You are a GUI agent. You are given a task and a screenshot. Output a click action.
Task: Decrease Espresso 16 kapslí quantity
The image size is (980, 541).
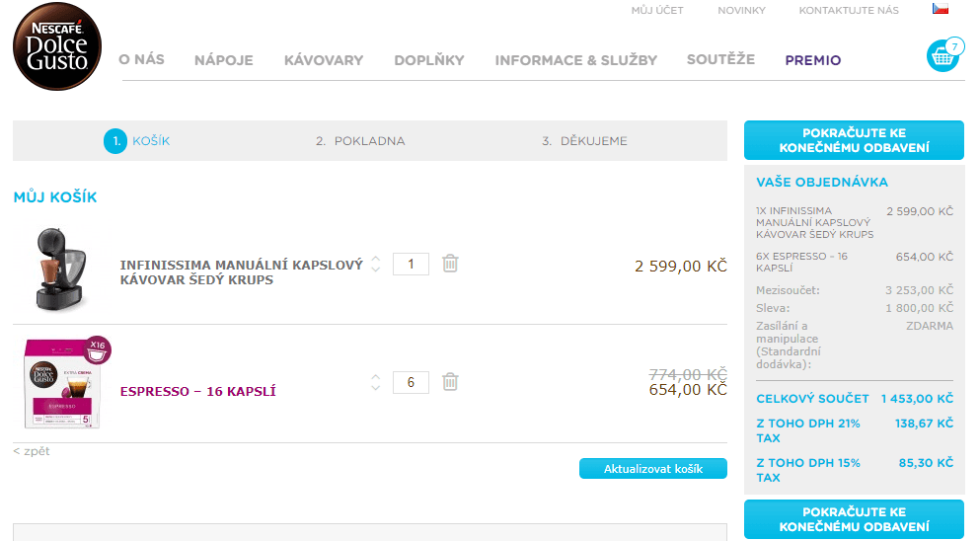click(376, 388)
